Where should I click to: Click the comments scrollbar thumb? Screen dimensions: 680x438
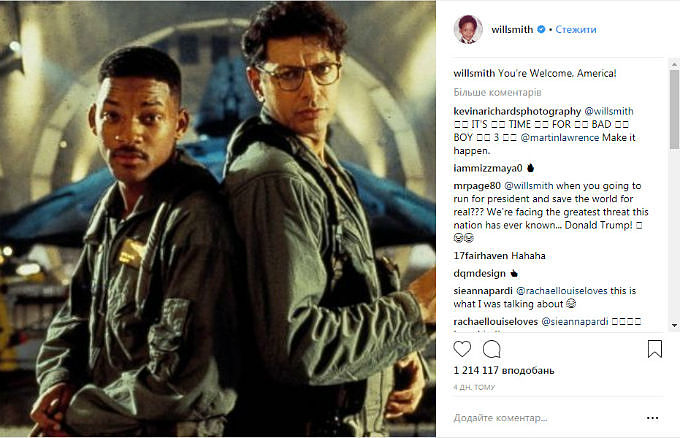click(674, 110)
